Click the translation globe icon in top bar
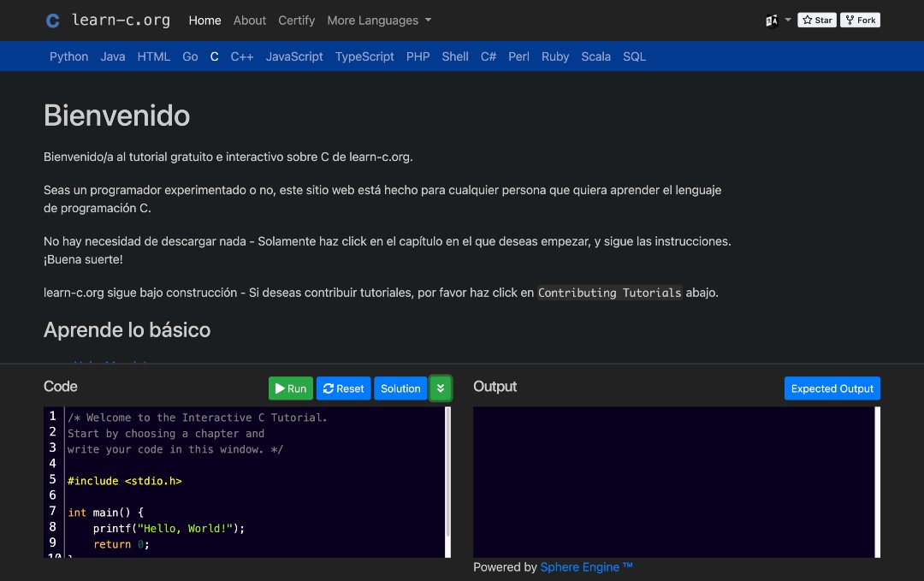This screenshot has width=924, height=581. (771, 19)
